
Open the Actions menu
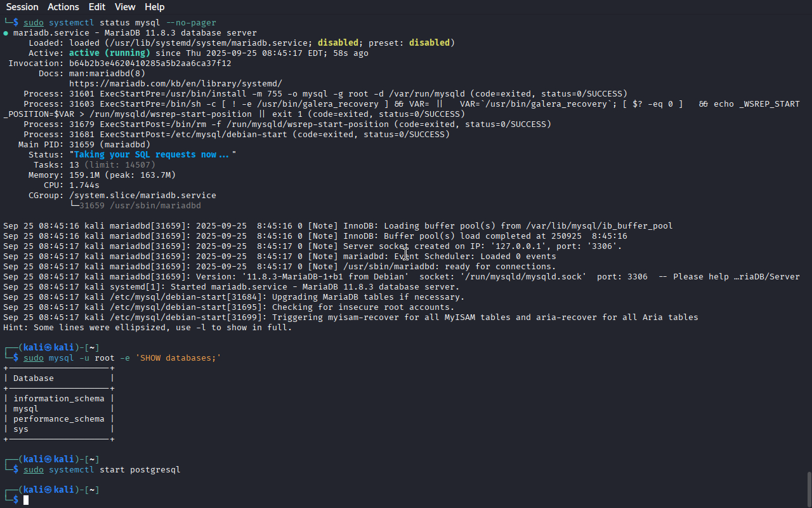63,7
